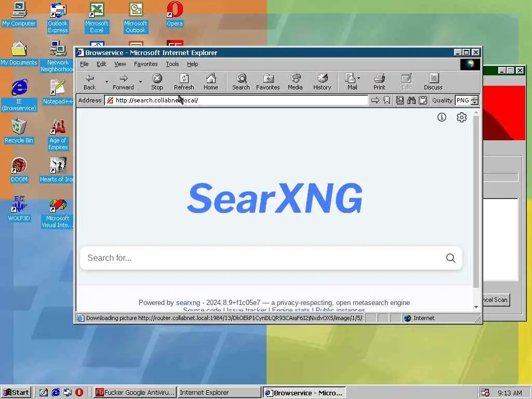Image resolution: width=532 pixels, height=399 pixels.
Task: Select the Opera desktop shortcut
Action: pyautogui.click(x=175, y=15)
